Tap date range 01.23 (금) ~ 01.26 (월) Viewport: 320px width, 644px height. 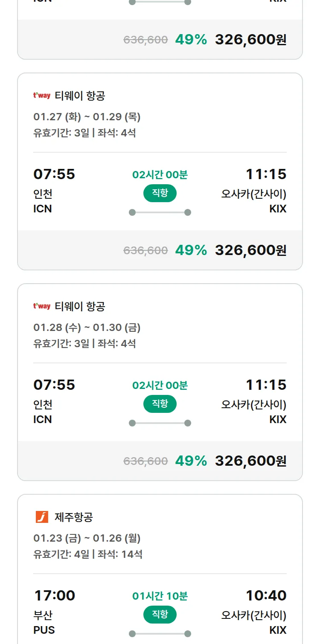87,538
